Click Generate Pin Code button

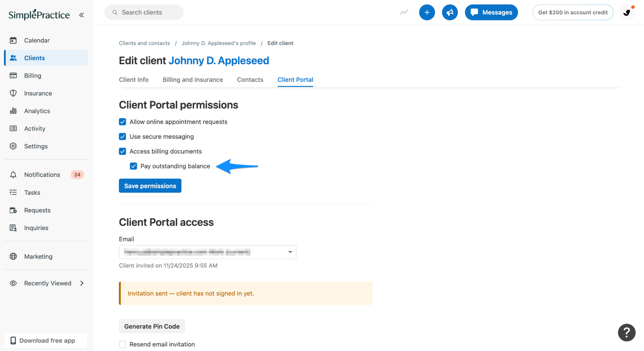tap(152, 326)
